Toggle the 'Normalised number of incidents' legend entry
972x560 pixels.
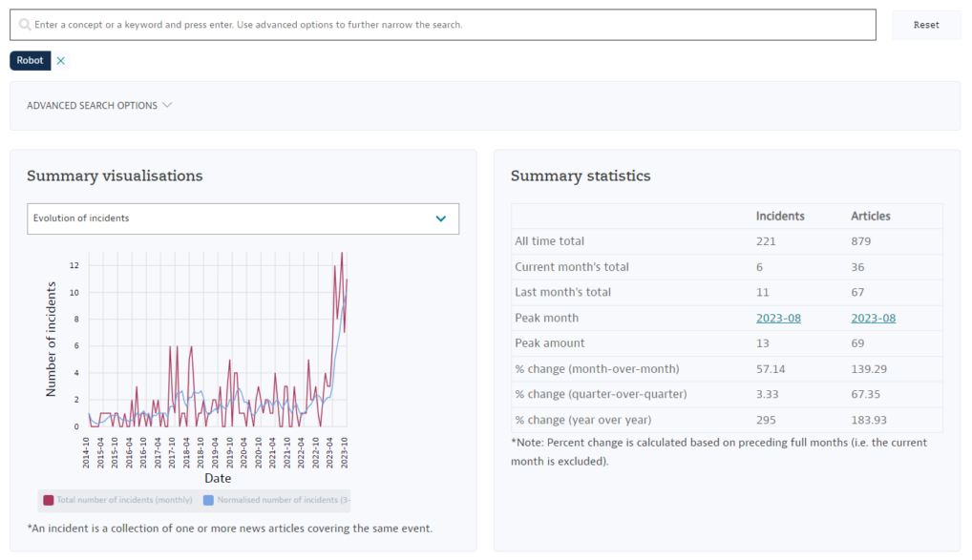click(x=275, y=500)
